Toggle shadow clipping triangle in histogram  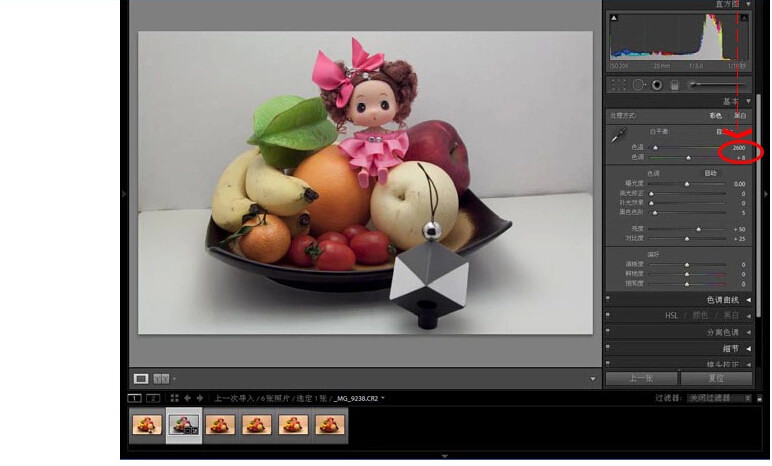614,18
